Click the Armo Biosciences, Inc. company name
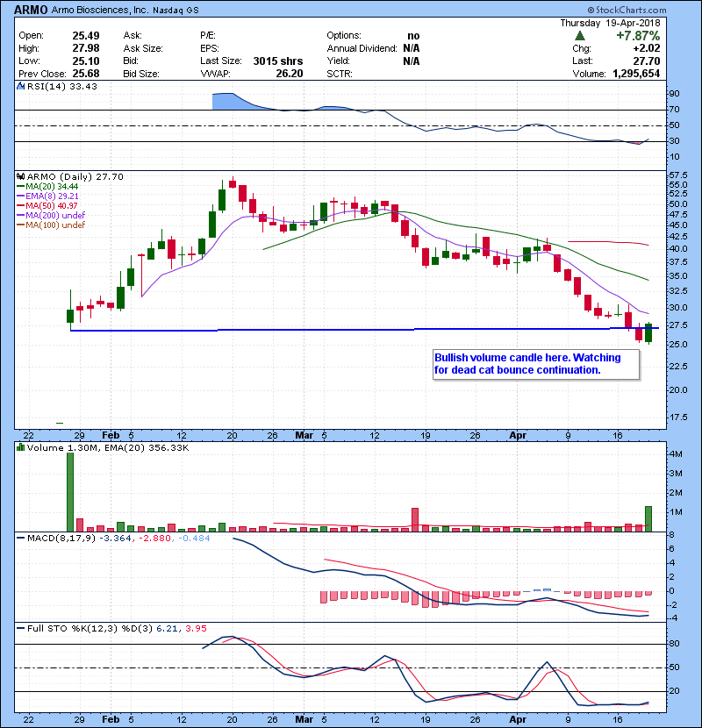 click(100, 10)
